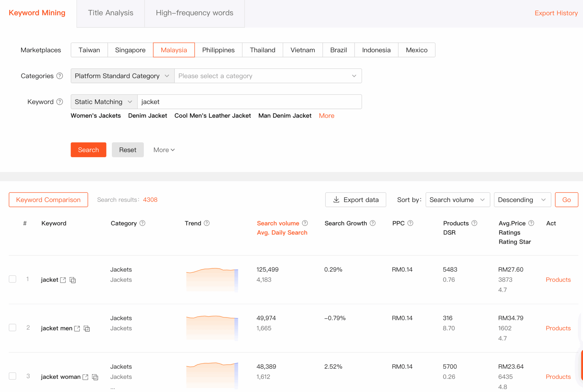Click the copy icon next to 'jacket men'
The height and width of the screenshot is (392, 583).
(86, 328)
